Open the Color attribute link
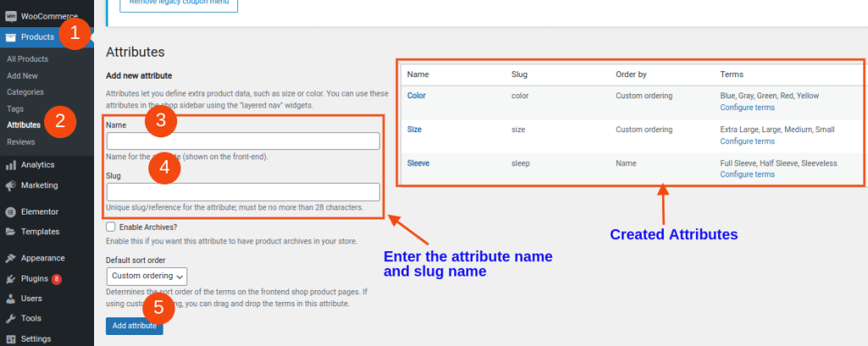Image resolution: width=868 pixels, height=346 pixels. point(416,96)
